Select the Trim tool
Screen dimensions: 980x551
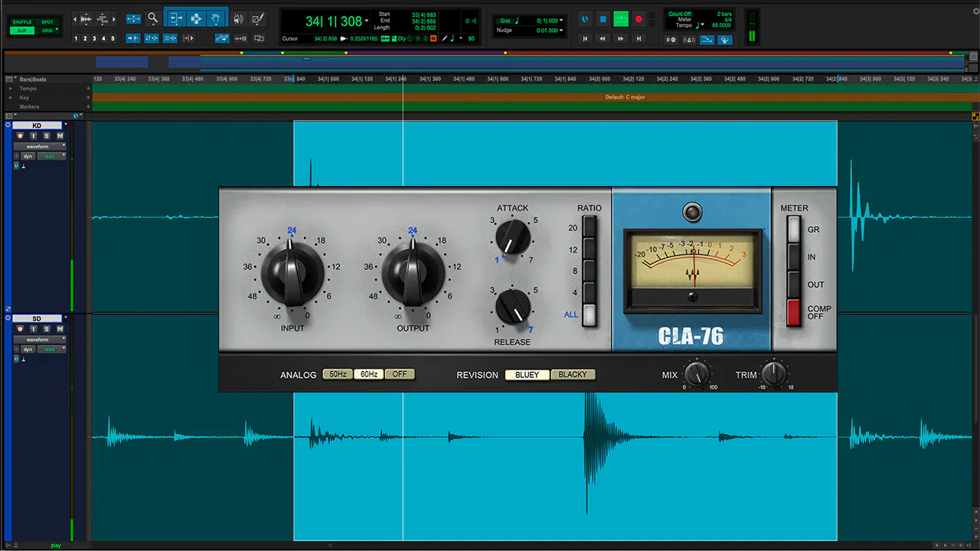(x=176, y=18)
